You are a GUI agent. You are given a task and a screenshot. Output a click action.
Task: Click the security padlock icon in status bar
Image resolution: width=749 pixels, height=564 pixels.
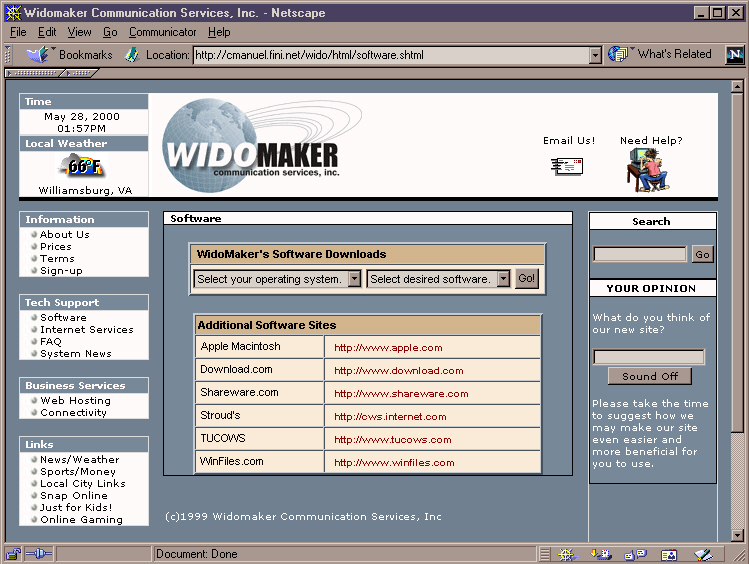(13, 554)
